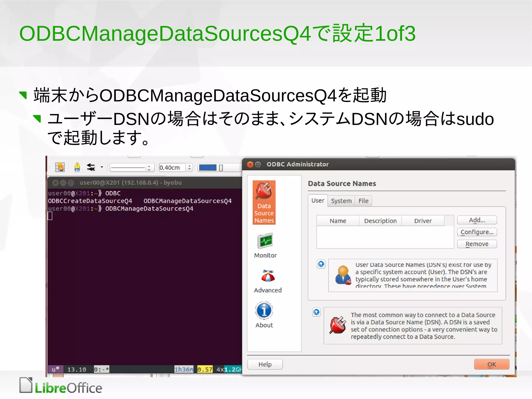Click the 1h36m uptime status entry

click(x=184, y=369)
